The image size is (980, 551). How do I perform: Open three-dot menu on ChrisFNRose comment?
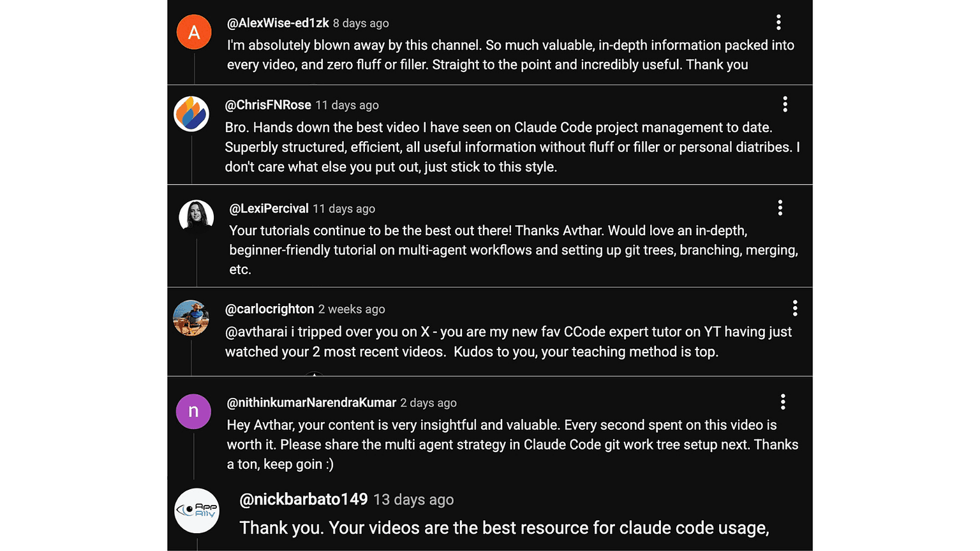point(785,105)
